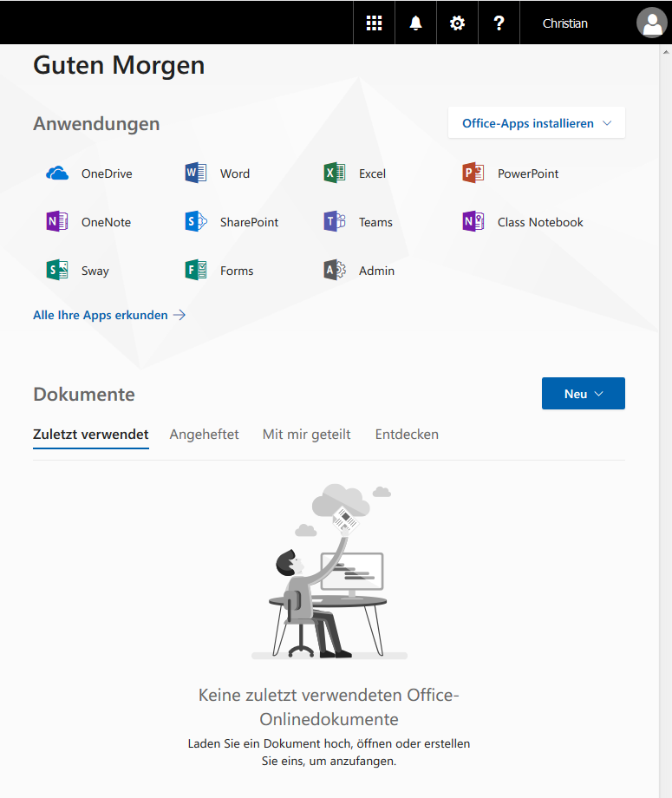Switch to Mit mir geteilt tab
The image size is (672, 798).
(307, 435)
